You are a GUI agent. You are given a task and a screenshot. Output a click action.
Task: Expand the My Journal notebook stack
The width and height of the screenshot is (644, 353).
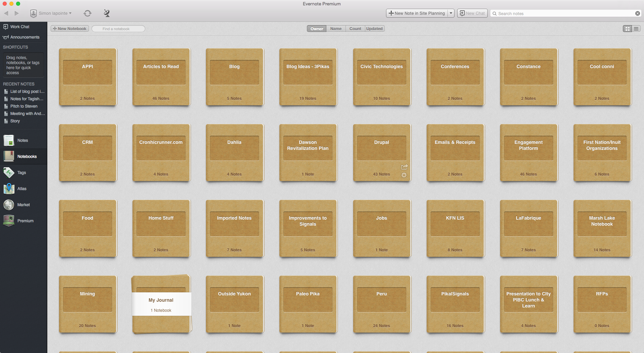pyautogui.click(x=161, y=304)
